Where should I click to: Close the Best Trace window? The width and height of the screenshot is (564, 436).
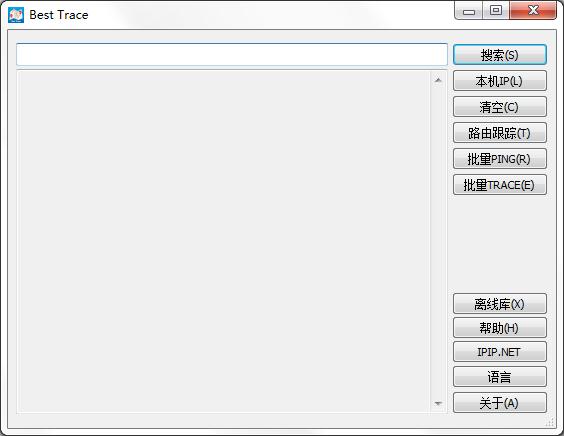tap(533, 10)
